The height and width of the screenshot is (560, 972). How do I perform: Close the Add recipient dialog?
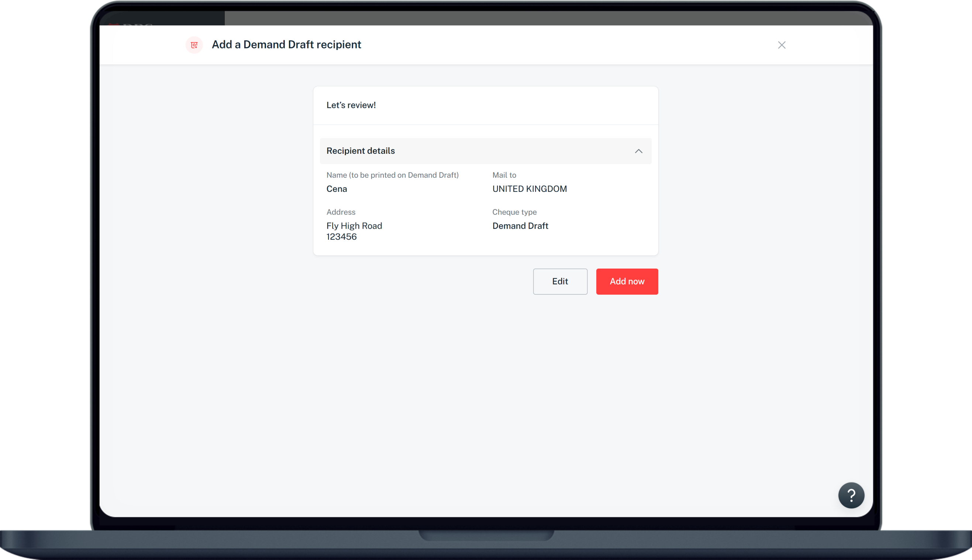(x=781, y=45)
